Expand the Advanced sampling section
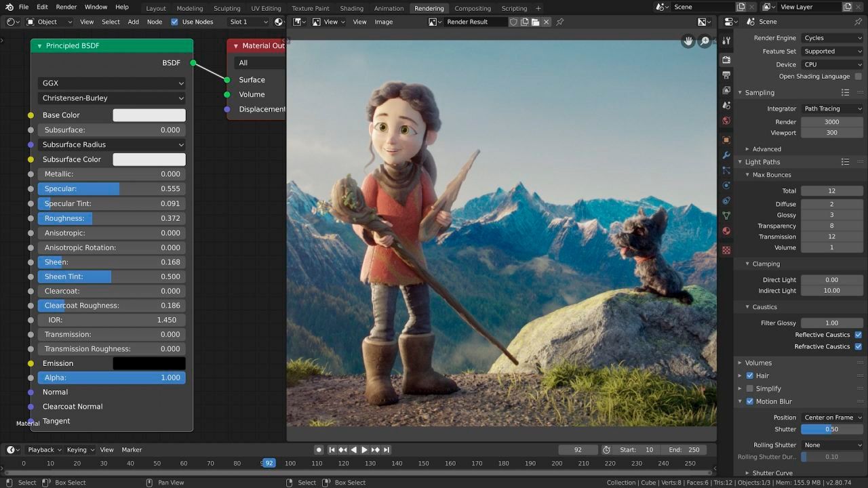Viewport: 868px width, 488px height. point(766,149)
